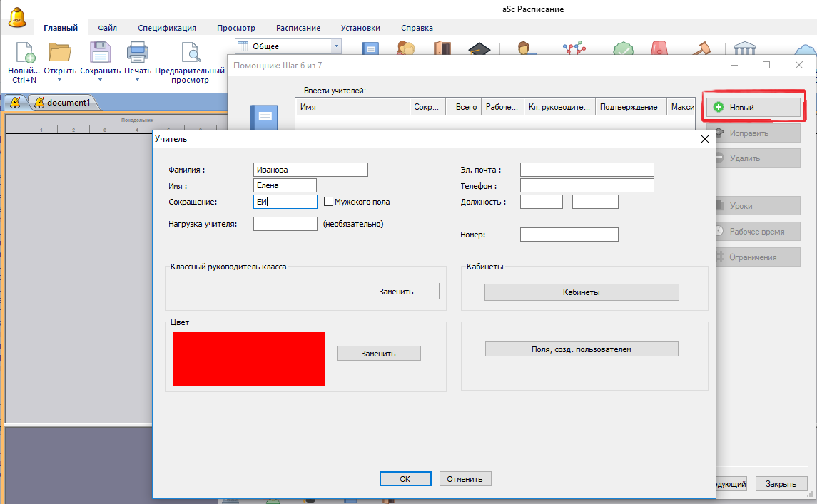Enable the Мужского пола checkbox
The image size is (817, 504).
[329, 202]
